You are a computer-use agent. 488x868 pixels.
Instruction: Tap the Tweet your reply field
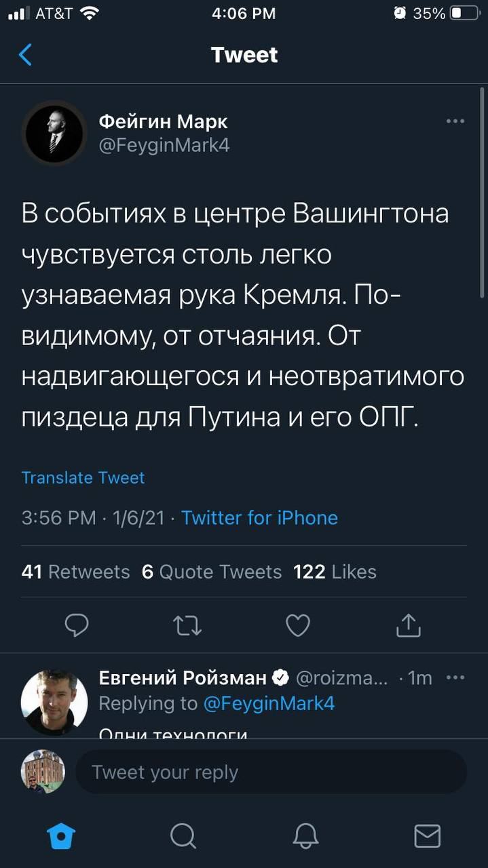tap(270, 772)
